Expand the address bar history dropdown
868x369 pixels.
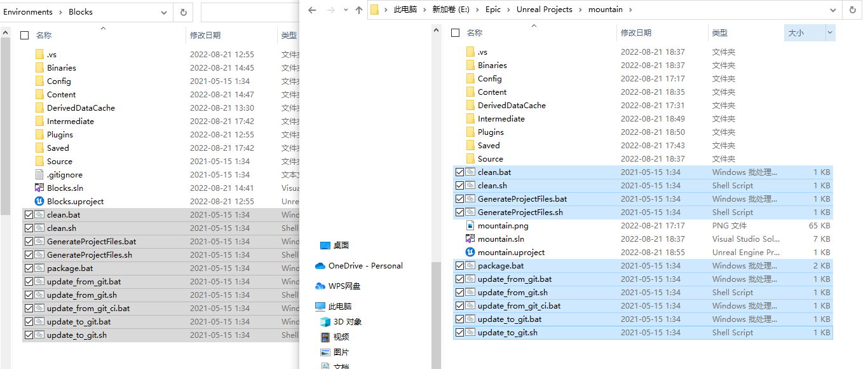[x=833, y=10]
